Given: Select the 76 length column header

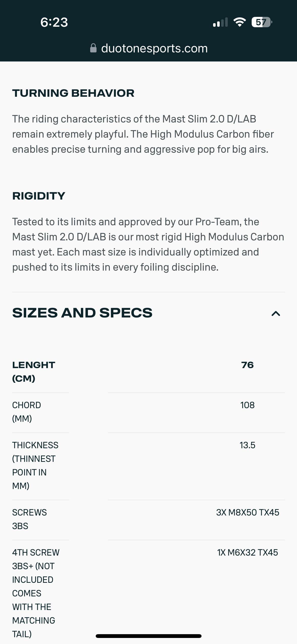Looking at the screenshot, I should pyautogui.click(x=247, y=365).
